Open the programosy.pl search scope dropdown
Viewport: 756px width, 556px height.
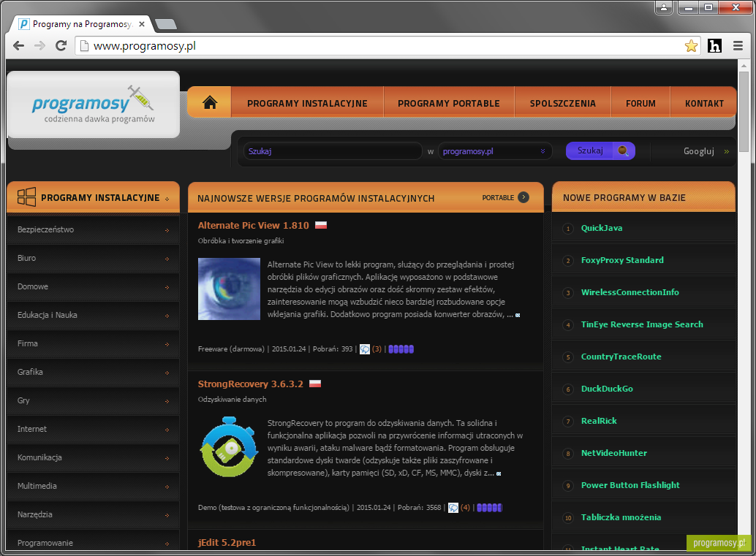495,151
